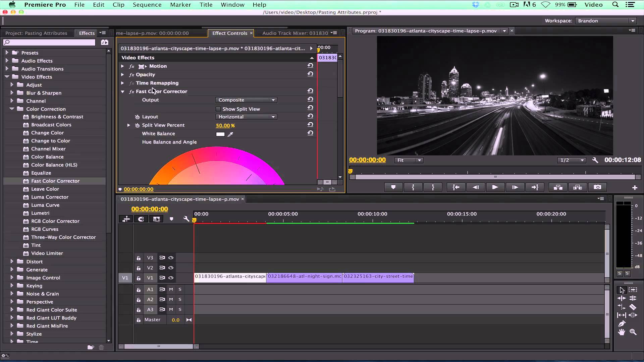
Task: Select the Zoom magnifier tool
Action: [x=633, y=332]
